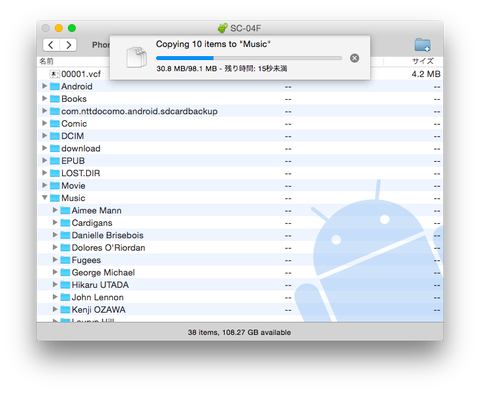480x393 pixels.
Task: Expand the Fugees subfolder
Action: pos(55,260)
